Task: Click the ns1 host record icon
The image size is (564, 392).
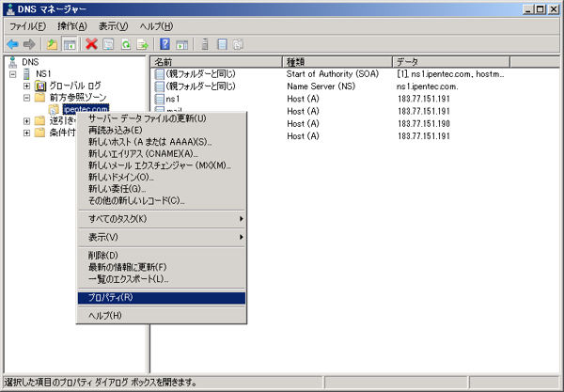Action: point(160,99)
